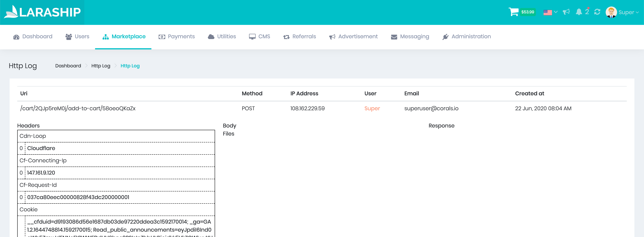This screenshot has width=644, height=237.
Task: Click the Laraship logo
Action: pos(42,12)
